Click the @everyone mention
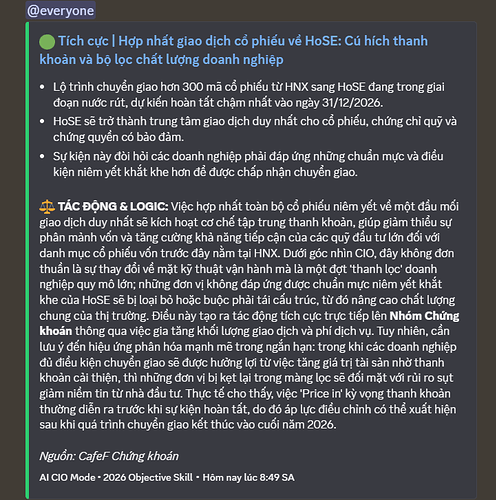Image resolution: width=496 pixels, height=500 pixels. 61,11
